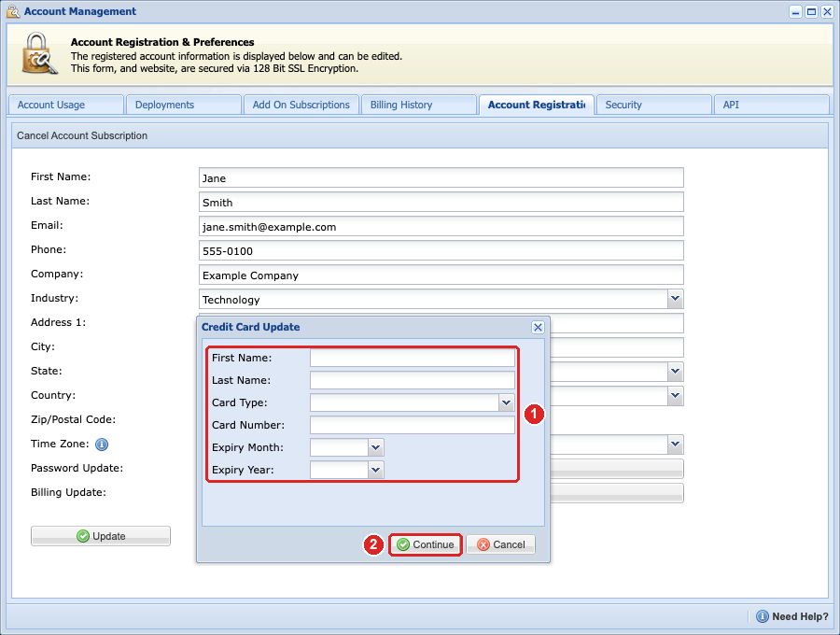Open the Deployments tab
Image resolution: width=840 pixels, height=635 pixels.
click(x=184, y=105)
